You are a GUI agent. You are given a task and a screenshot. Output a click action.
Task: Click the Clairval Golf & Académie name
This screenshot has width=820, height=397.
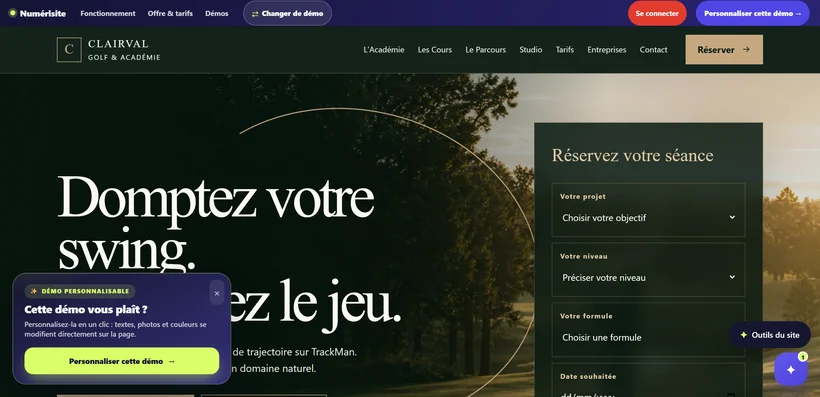pyautogui.click(x=124, y=50)
